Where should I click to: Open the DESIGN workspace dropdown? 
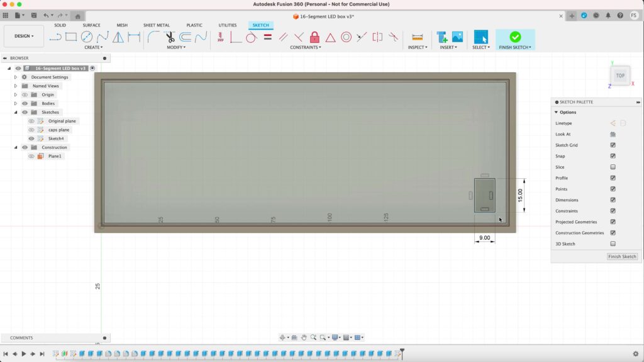click(24, 37)
